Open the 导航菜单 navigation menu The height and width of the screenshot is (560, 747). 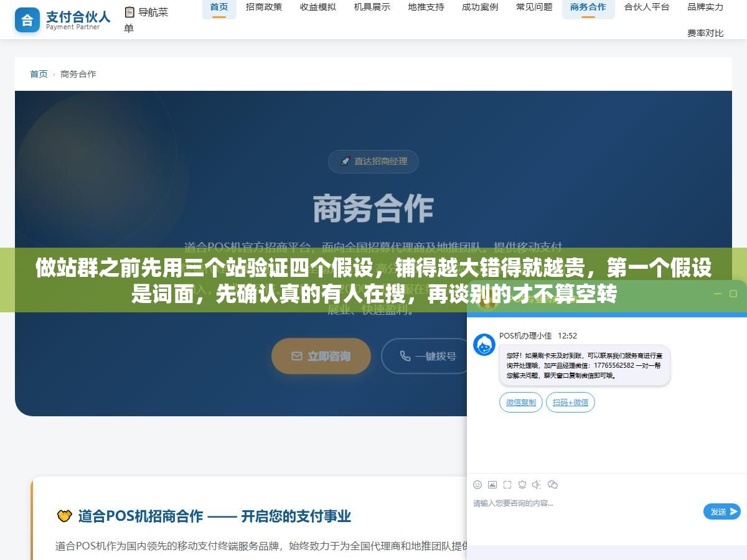coord(146,20)
